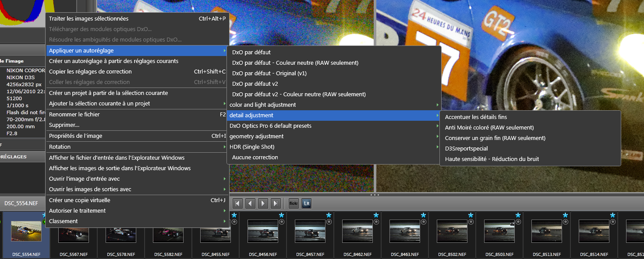Viewport: 644px width, 259px height.
Task: Apply 'Conserver un grain fin (RAW seulement)'
Action: (x=530, y=138)
